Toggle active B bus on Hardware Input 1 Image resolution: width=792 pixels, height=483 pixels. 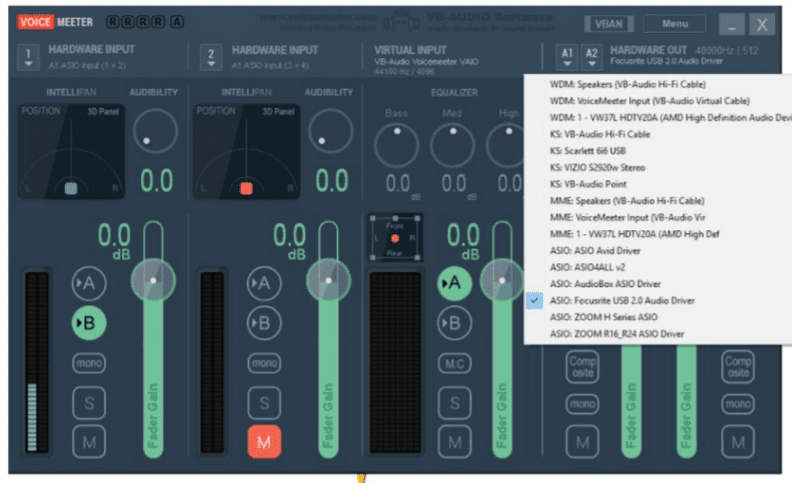pos(89,323)
